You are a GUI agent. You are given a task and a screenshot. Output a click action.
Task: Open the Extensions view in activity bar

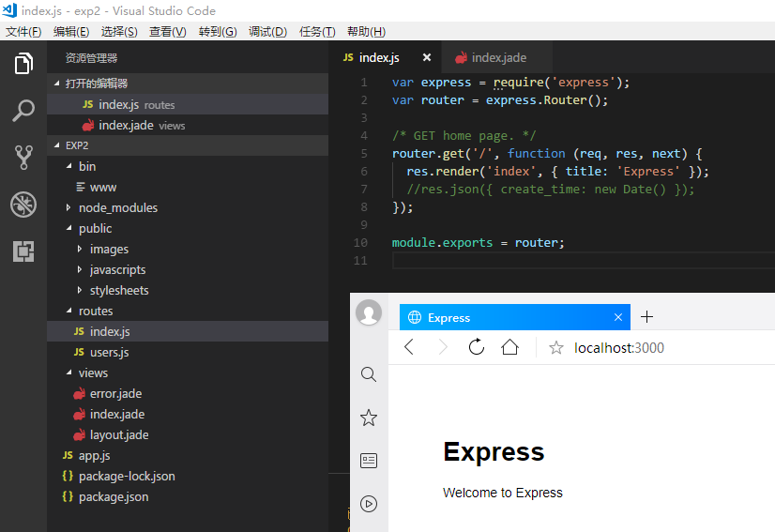[23, 251]
